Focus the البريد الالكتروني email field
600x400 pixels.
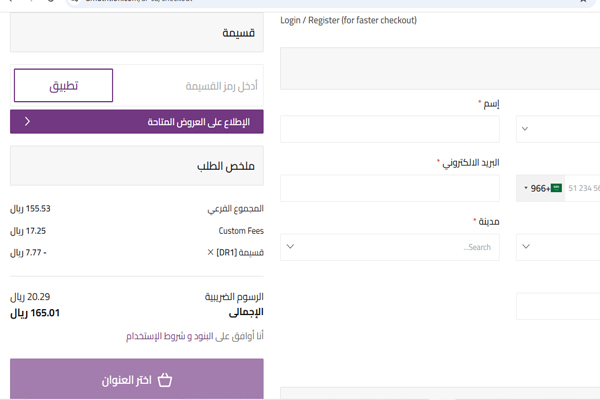[389, 188]
